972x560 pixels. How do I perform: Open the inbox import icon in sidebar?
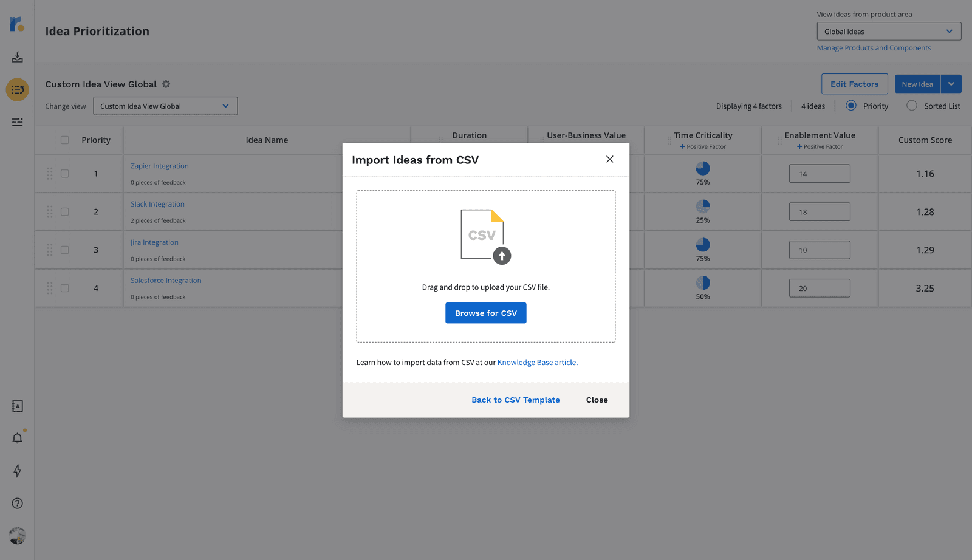click(x=17, y=56)
